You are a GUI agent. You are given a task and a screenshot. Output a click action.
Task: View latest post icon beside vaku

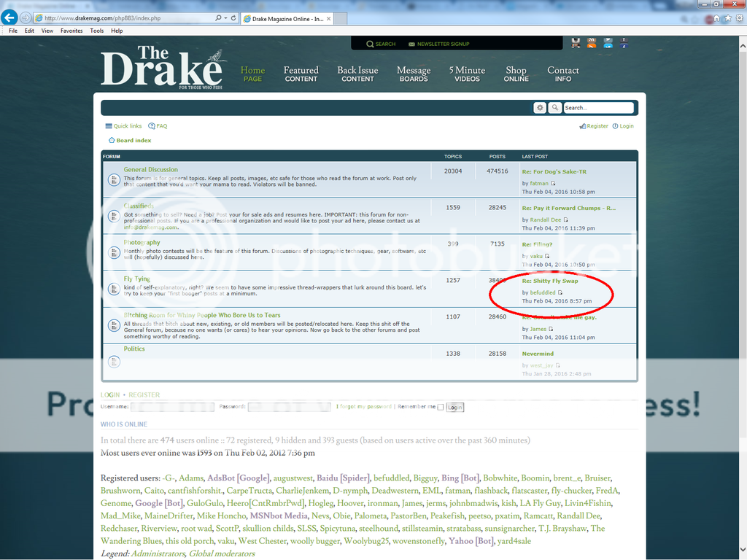[547, 256]
